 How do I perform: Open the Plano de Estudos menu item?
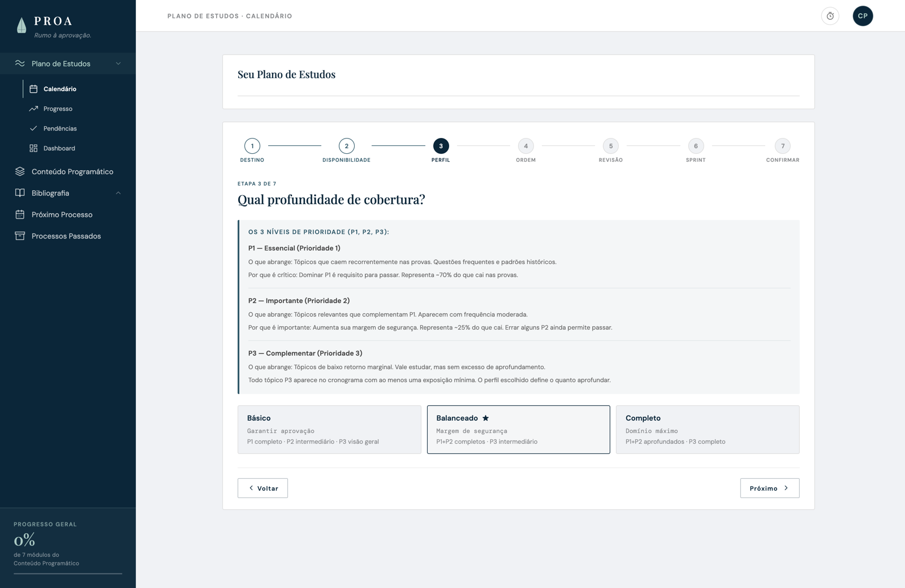click(x=68, y=63)
